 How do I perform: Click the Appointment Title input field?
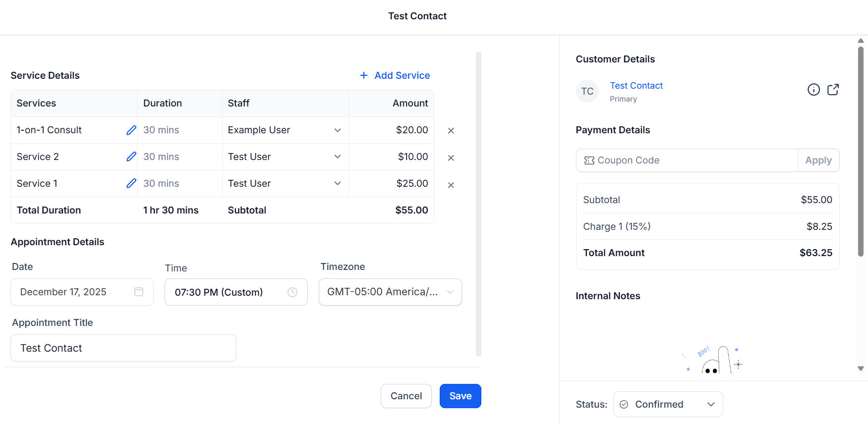pyautogui.click(x=123, y=348)
